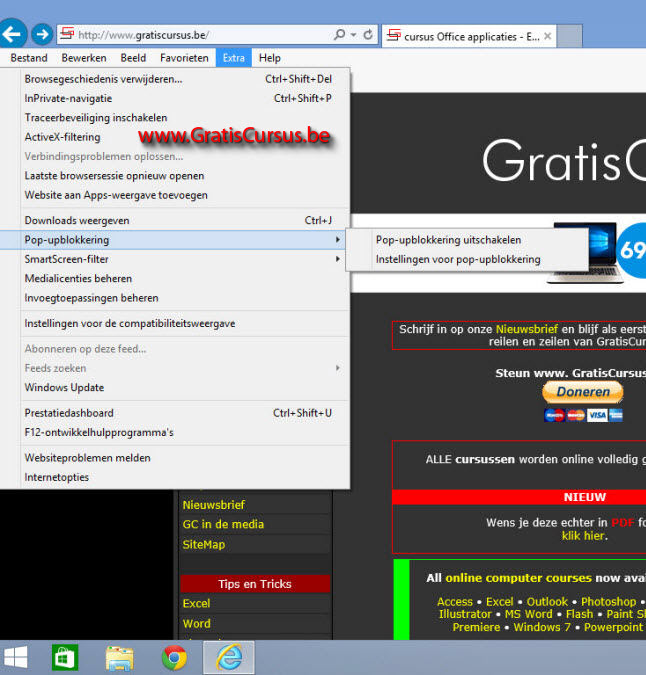Follow the Photoshop course link
Image resolution: width=646 pixels, height=675 pixels.
click(609, 602)
